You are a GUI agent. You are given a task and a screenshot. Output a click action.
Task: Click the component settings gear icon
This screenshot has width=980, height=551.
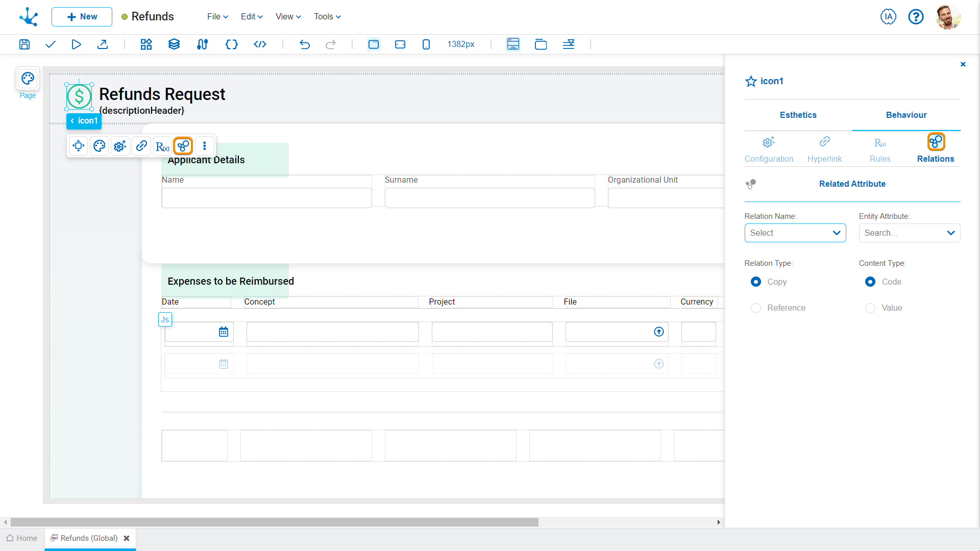click(x=120, y=146)
